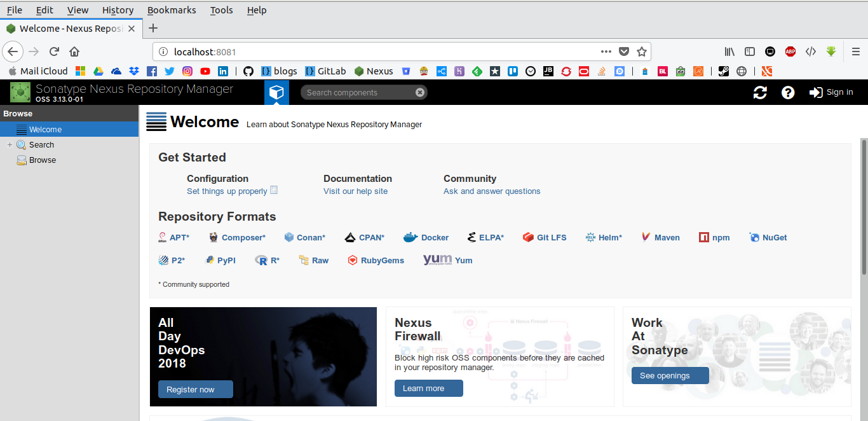The height and width of the screenshot is (421, 868).
Task: Click the Raw repository format
Action: point(314,261)
